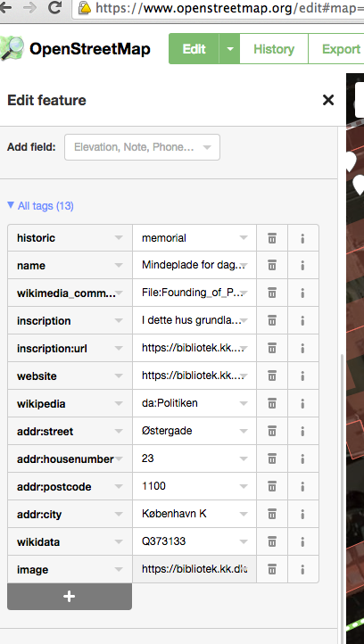Reload the page with browser refresh icon
The image size is (364, 644).
pos(55,7)
